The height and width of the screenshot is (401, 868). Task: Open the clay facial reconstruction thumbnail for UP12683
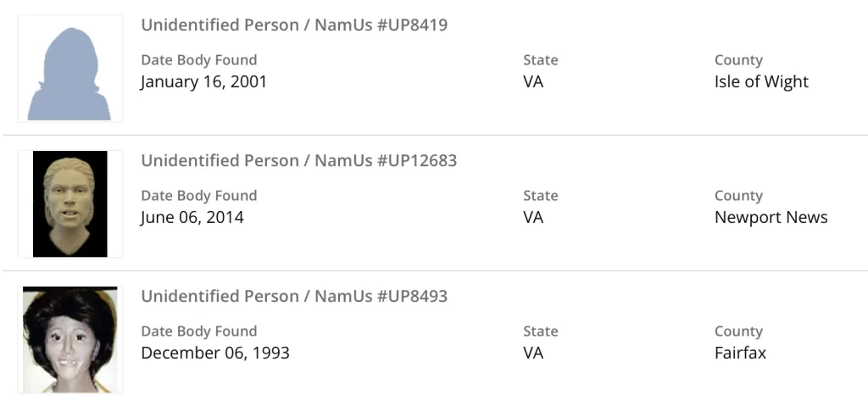(70, 203)
